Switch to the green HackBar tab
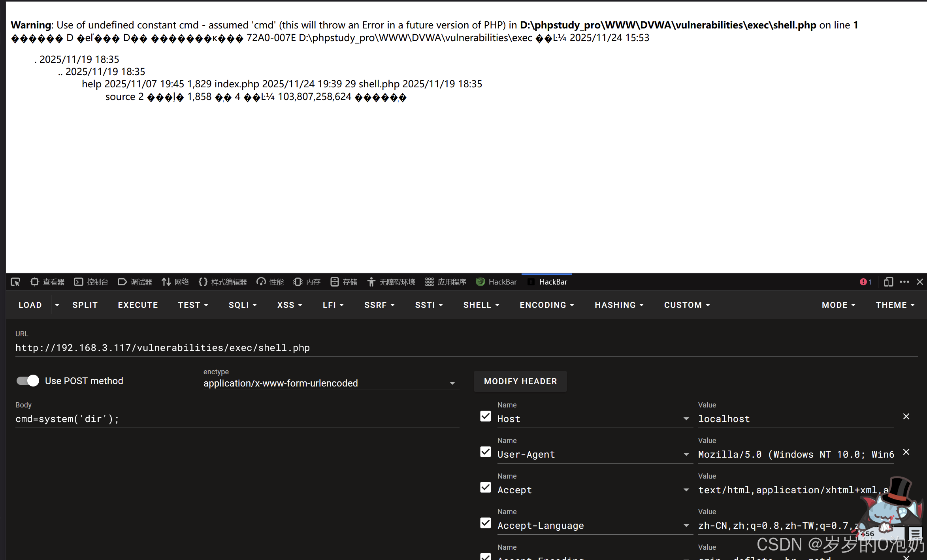This screenshot has height=560, width=927. 496,282
